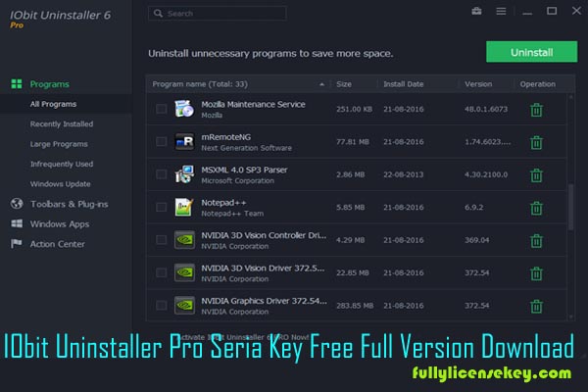Click the Toolbars & Plug-ins globe icon
The width and height of the screenshot is (588, 392).
click(17, 204)
